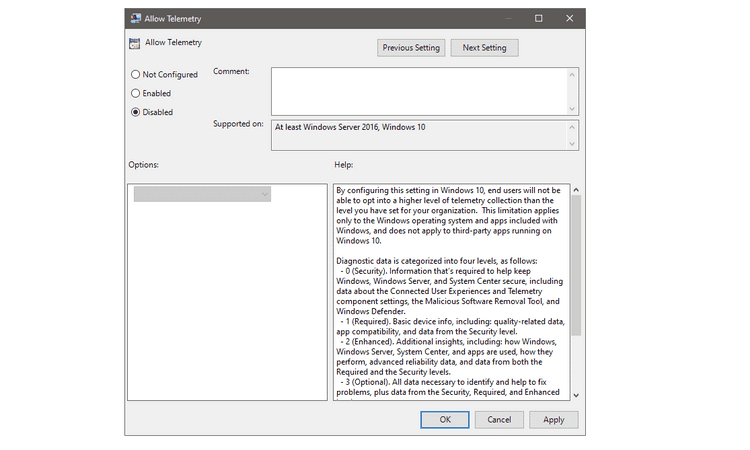
Task: Click the Comment box scroll-down arrow
Action: [572, 108]
